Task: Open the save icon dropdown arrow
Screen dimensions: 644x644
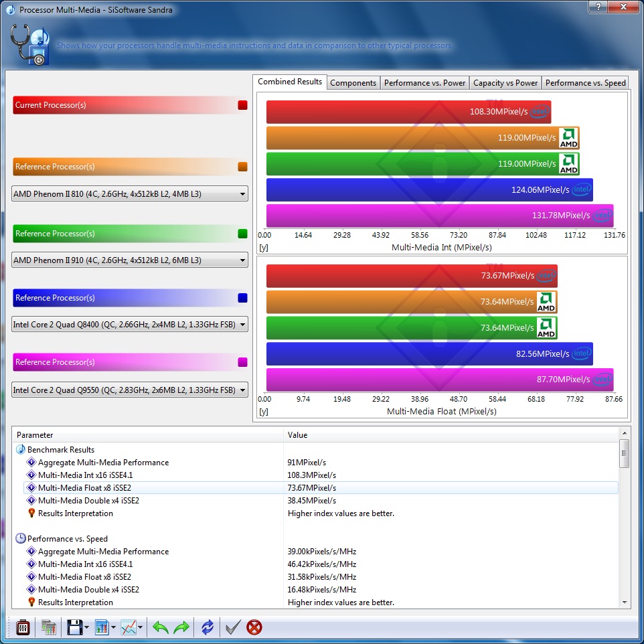Action: (x=86, y=627)
